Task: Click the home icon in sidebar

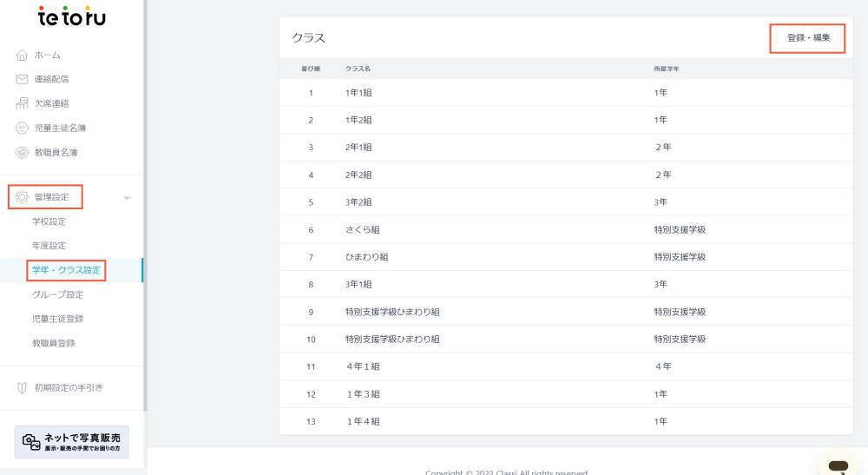Action: (23, 56)
